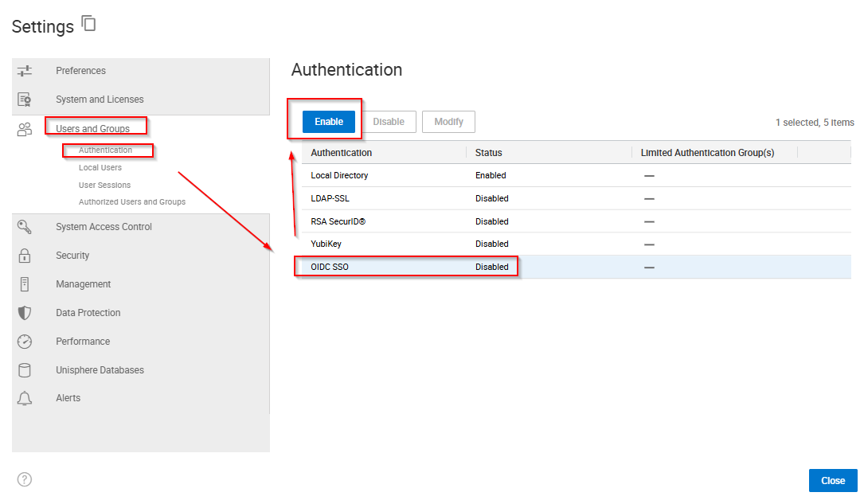The width and height of the screenshot is (864, 504).
Task: Open the Local Users submenu item
Action: (100, 168)
